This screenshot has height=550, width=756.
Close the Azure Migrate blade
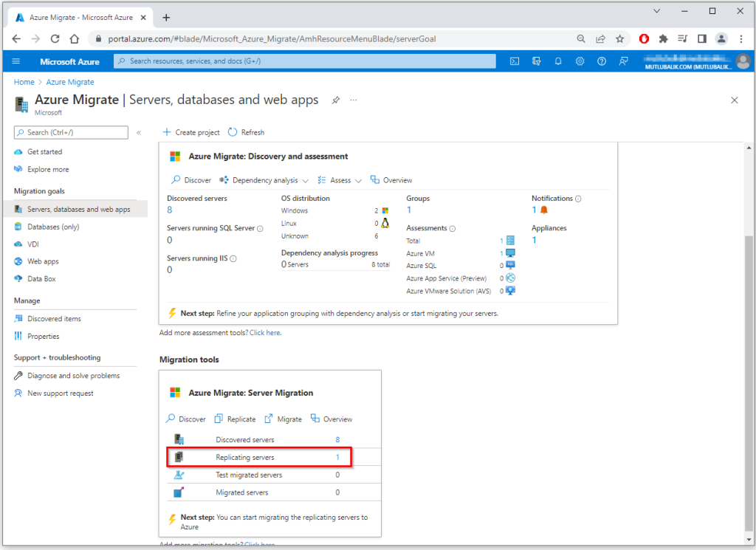735,100
